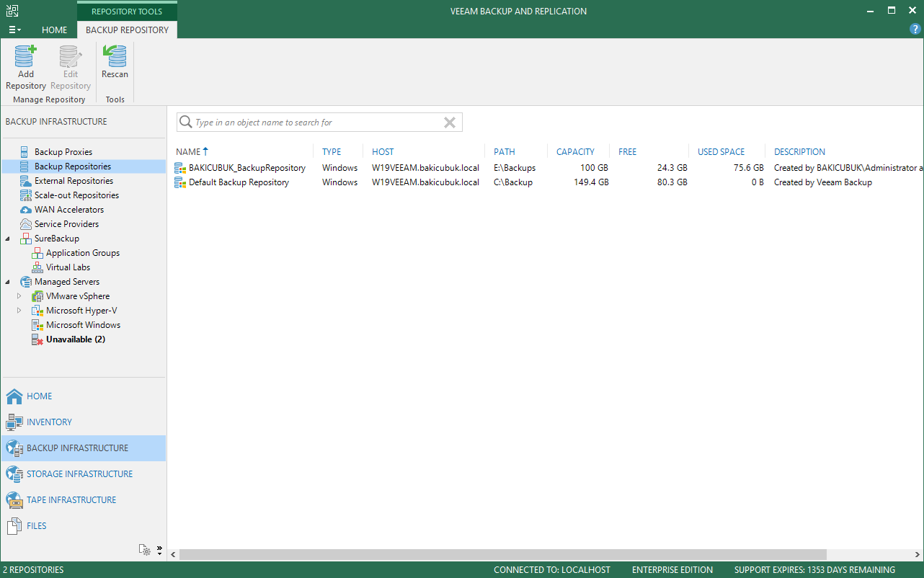Screen dimensions: 924x578
Task: Select Backup Proxies in the tree
Action: tap(63, 152)
